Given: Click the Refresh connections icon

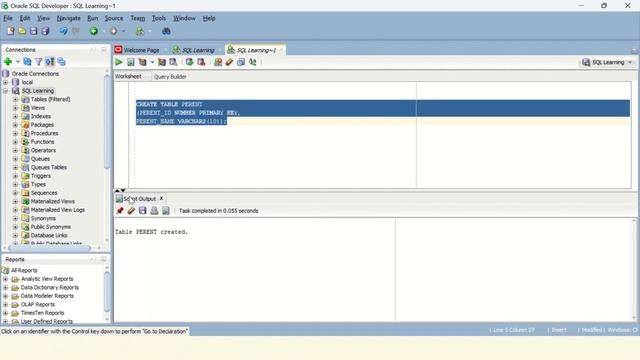Looking at the screenshot, I should (27, 62).
